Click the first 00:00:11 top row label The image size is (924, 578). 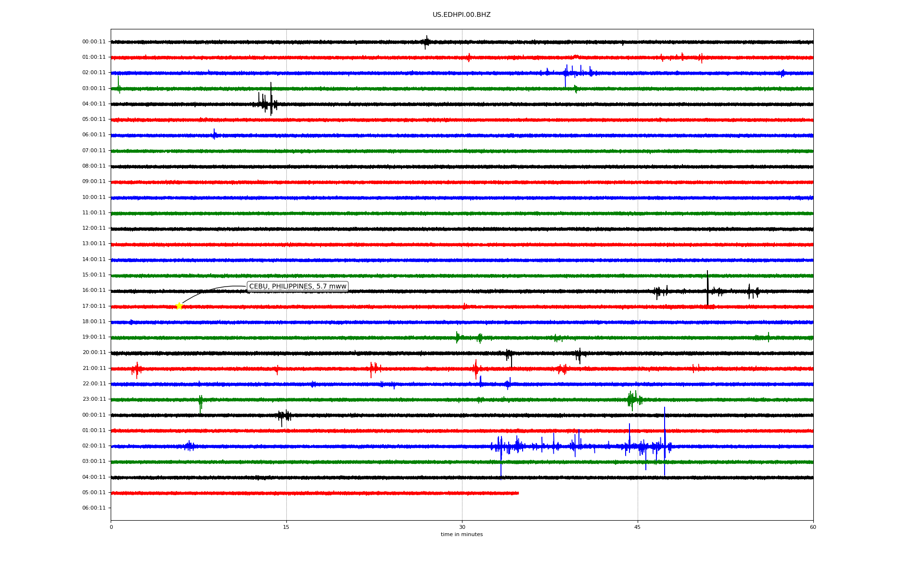(x=94, y=42)
